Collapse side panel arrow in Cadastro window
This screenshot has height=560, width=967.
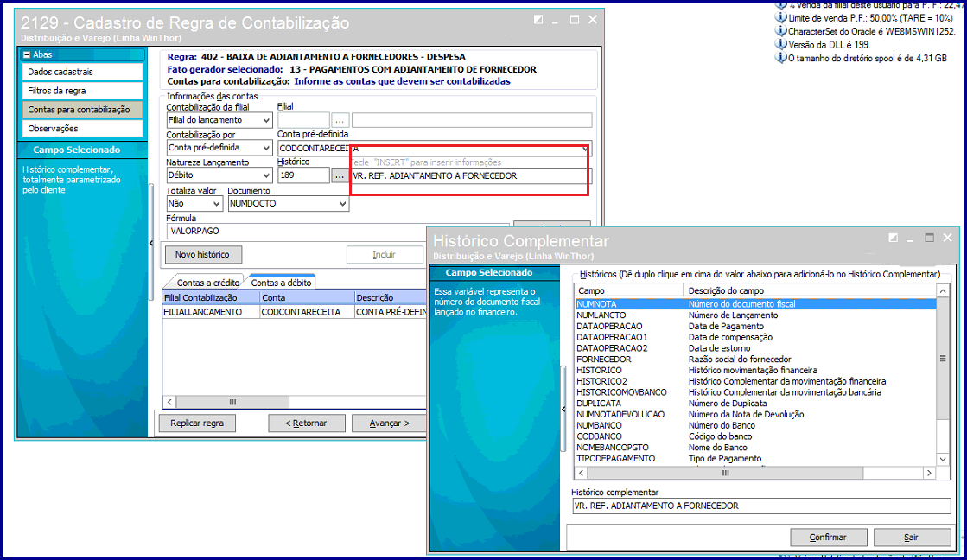(152, 243)
